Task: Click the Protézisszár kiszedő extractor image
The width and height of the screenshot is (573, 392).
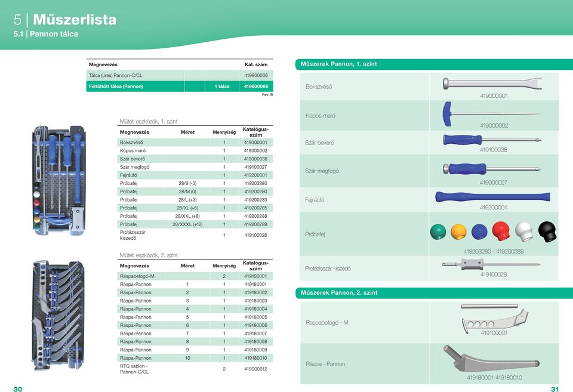Action: 491,264
